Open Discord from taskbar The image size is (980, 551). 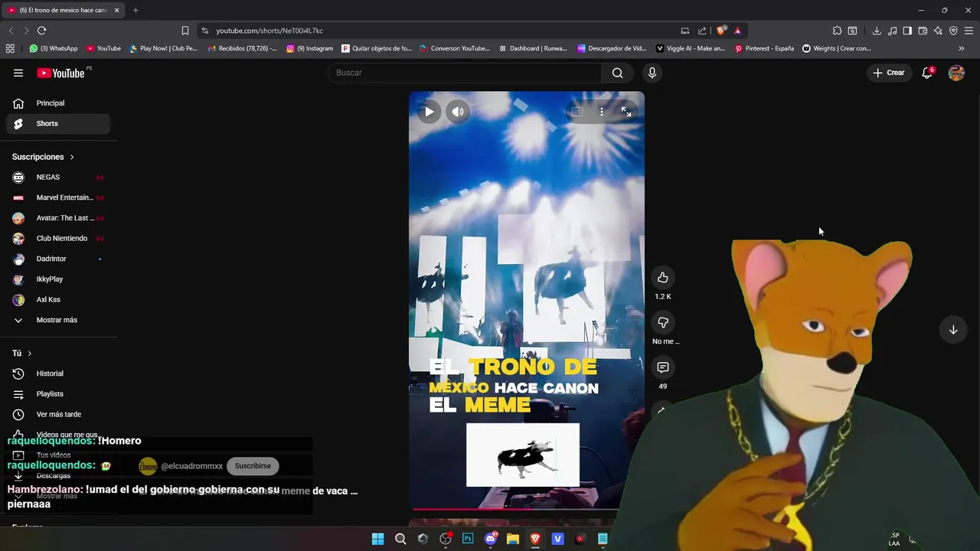pyautogui.click(x=491, y=539)
